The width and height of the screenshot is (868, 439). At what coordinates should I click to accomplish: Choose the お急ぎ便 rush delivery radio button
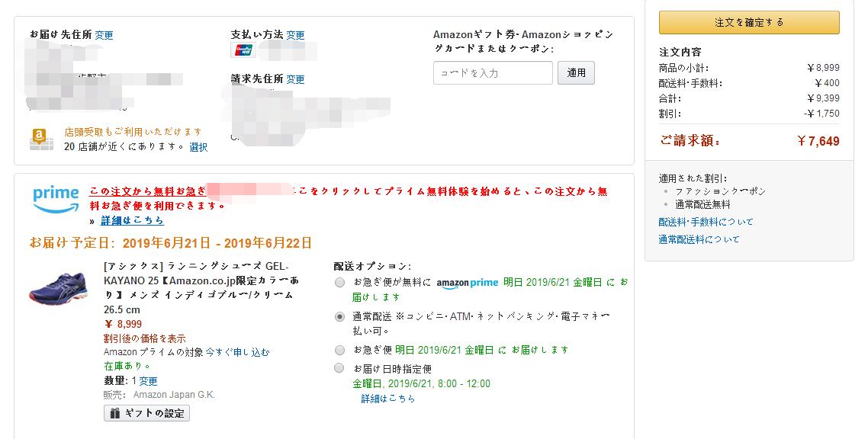(339, 350)
